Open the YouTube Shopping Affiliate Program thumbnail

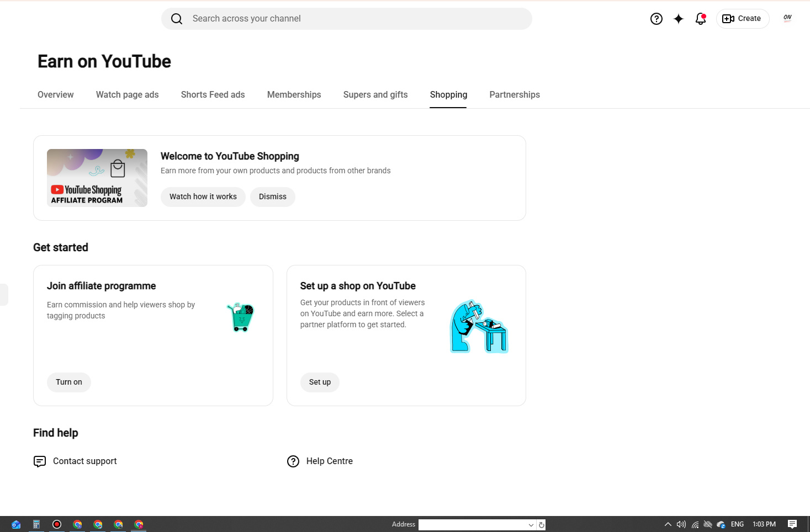[97, 178]
